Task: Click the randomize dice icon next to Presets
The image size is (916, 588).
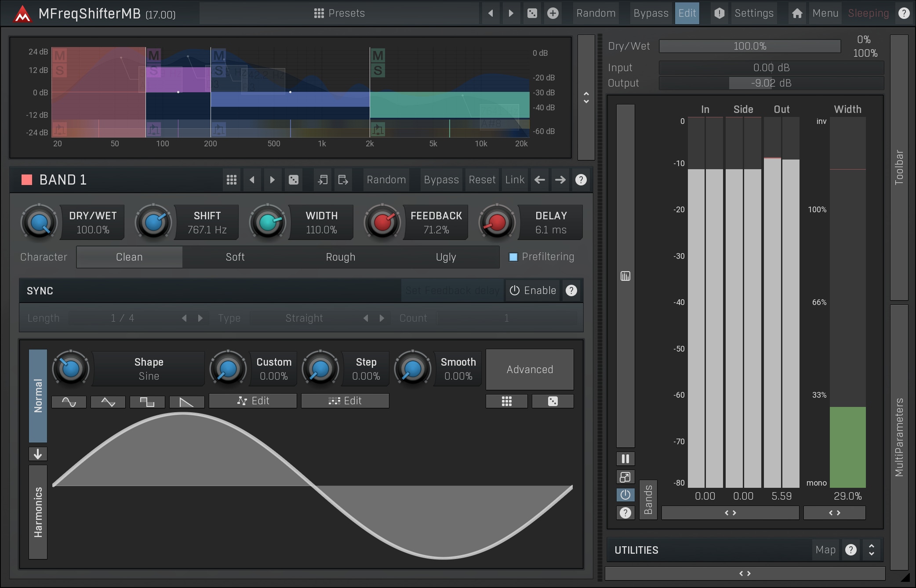Action: pyautogui.click(x=532, y=13)
